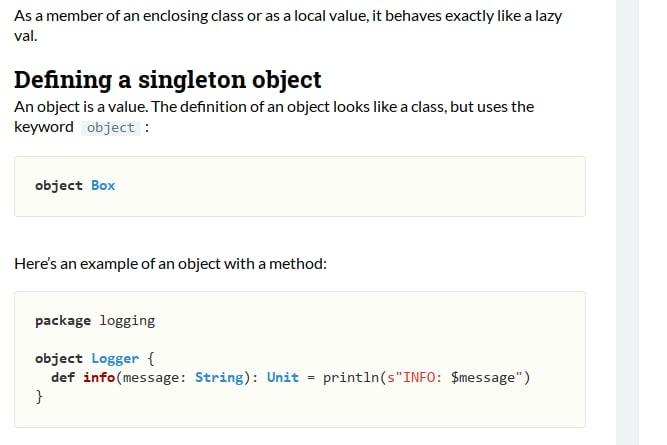Click the 'package' keyword in code
Screen dimensions: 667x445
click(63, 321)
